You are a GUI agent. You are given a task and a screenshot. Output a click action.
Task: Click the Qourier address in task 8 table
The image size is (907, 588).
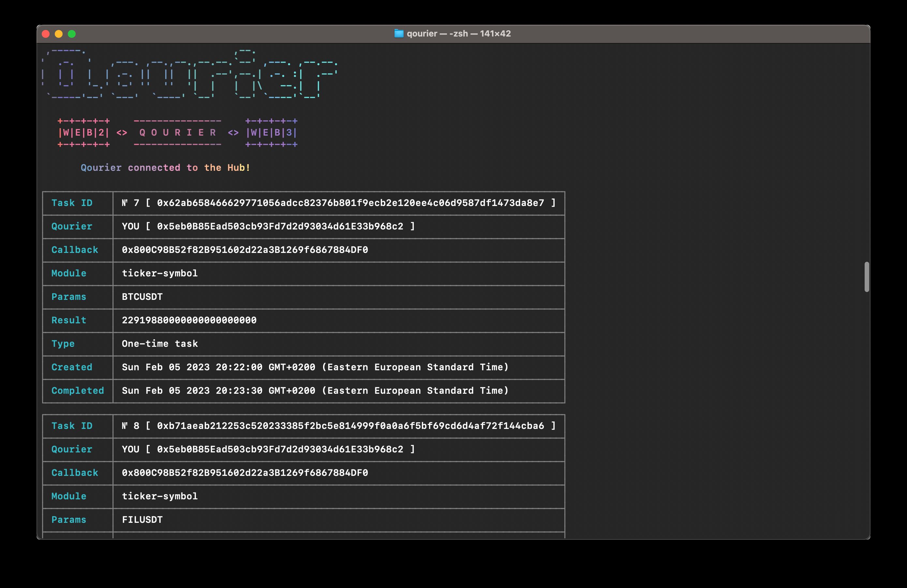pos(280,449)
